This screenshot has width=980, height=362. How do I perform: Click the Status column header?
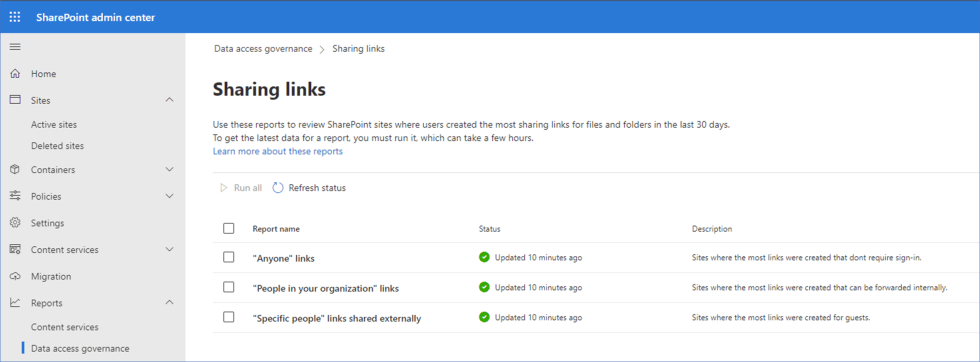489,229
